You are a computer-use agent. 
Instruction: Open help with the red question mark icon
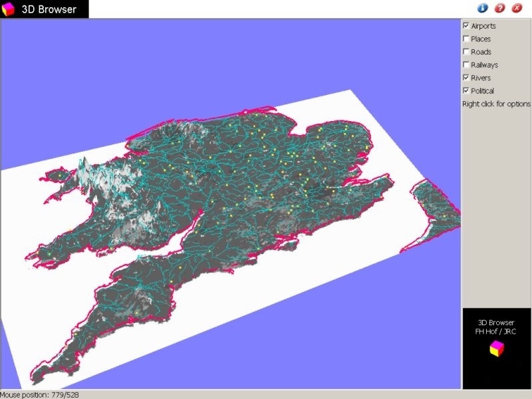pyautogui.click(x=499, y=8)
